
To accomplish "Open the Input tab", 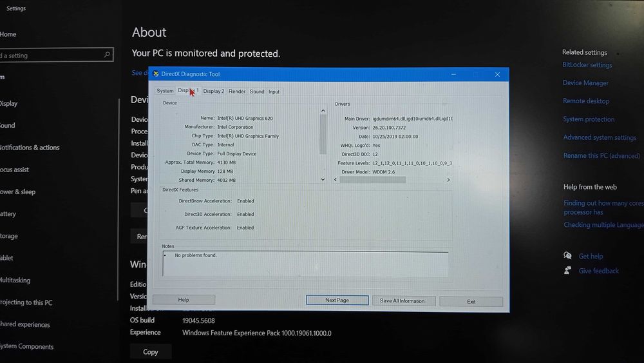I will (274, 92).
